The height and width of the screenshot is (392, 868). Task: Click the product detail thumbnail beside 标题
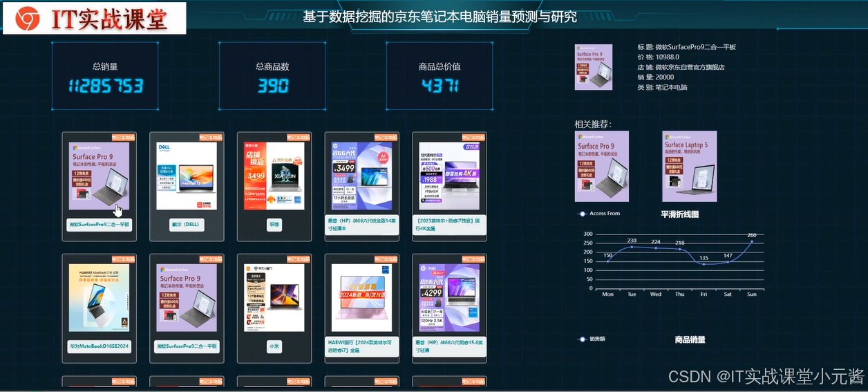click(594, 67)
